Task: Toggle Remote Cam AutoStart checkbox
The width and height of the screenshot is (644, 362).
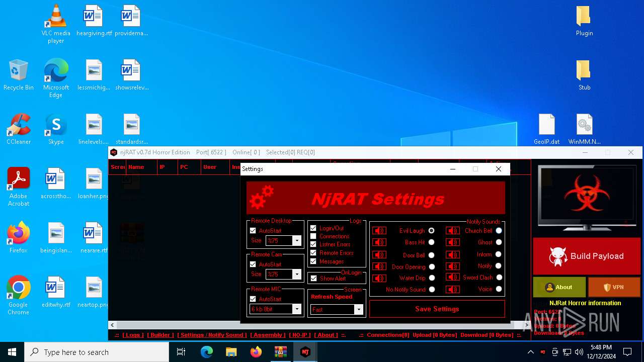Action: (253, 264)
